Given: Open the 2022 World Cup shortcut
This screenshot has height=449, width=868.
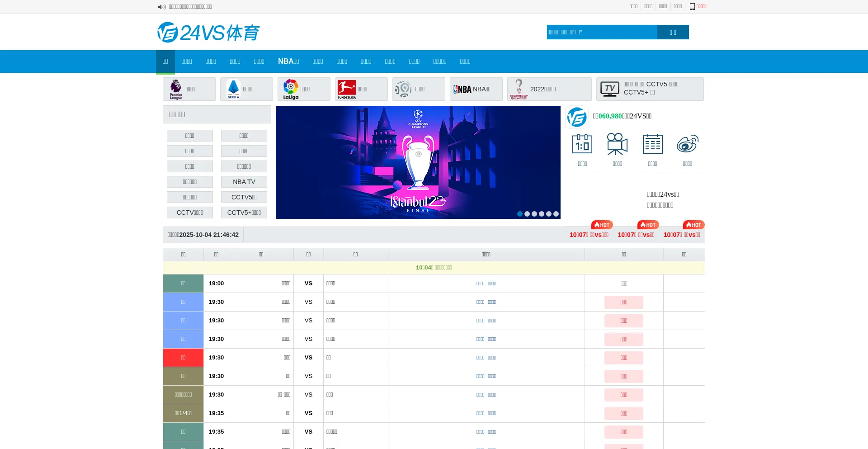Looking at the screenshot, I should tap(519, 89).
